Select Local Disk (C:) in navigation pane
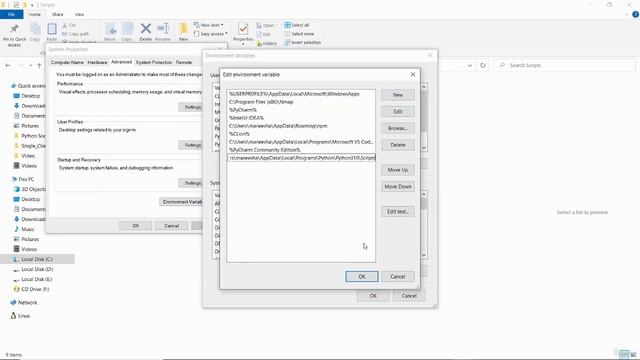The height and width of the screenshot is (360, 640). 37,259
